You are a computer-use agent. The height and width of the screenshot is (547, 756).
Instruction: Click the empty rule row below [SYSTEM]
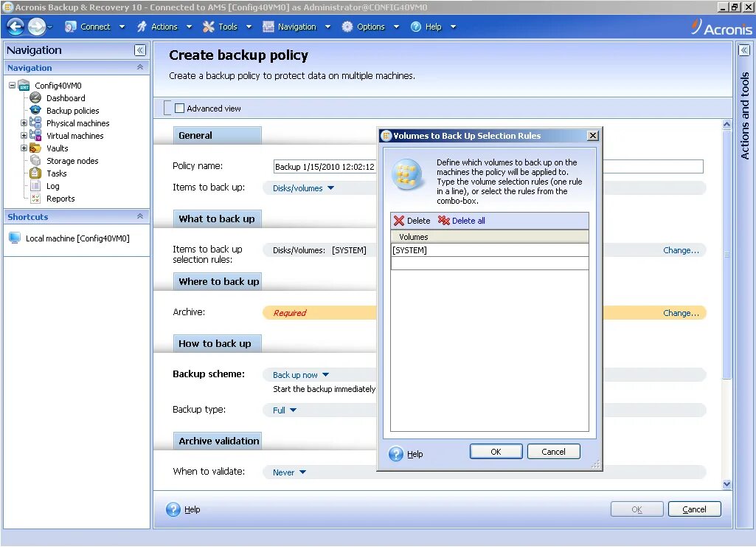tap(490, 264)
